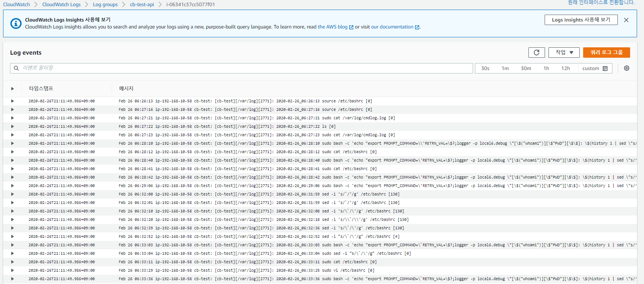
Task: Open the AWS blog link
Action: tap(332, 27)
